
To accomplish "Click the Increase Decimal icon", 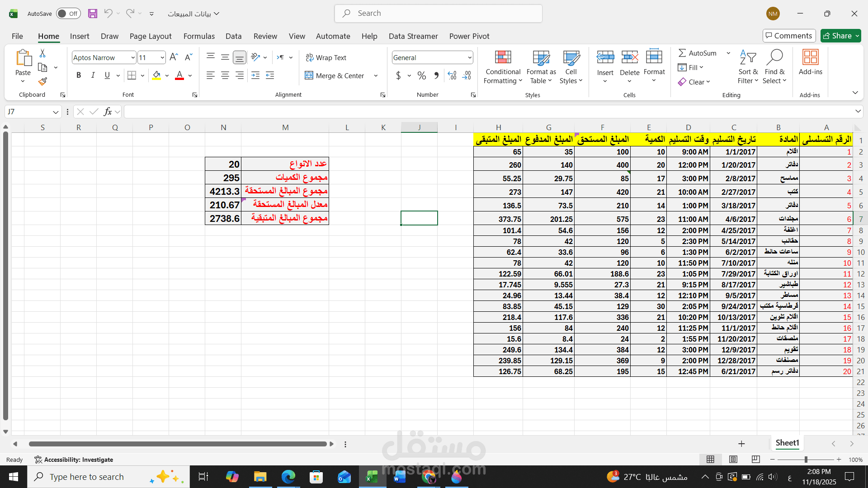I will 452,75.
